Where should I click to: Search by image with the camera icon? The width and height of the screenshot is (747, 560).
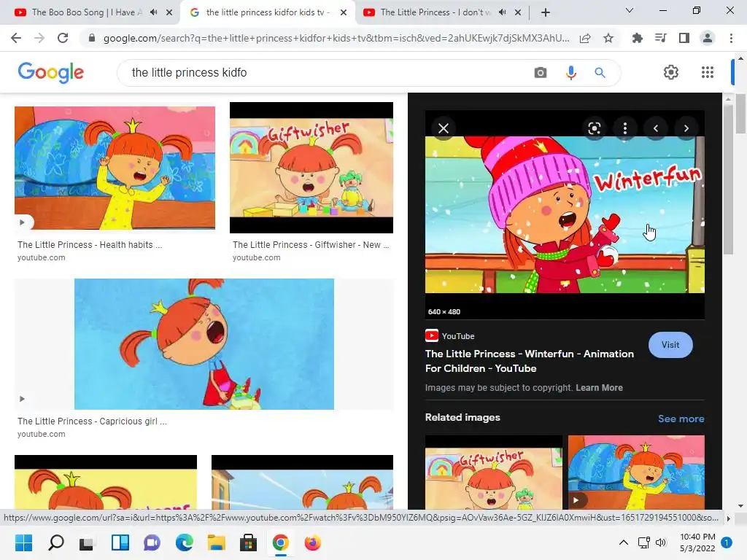[541, 72]
